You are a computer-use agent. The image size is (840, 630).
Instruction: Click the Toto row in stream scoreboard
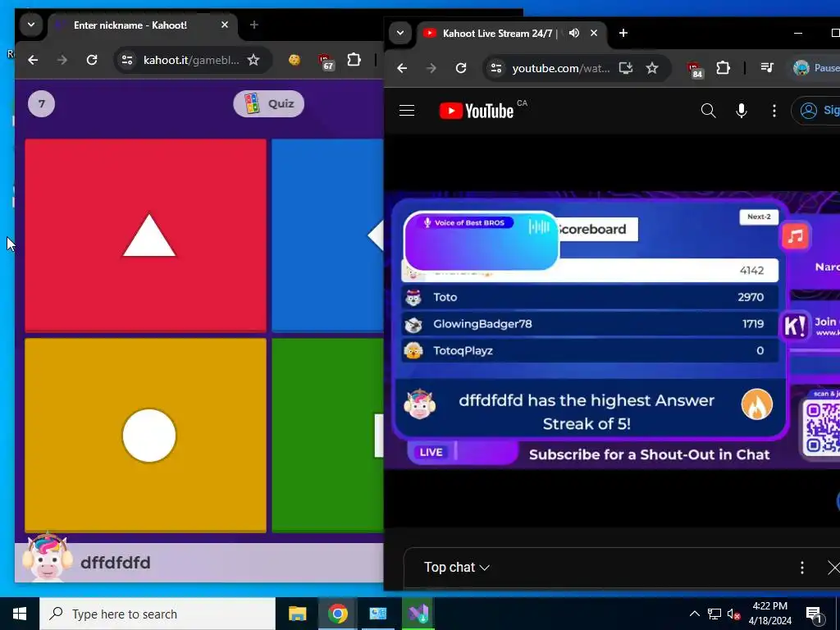coord(590,297)
